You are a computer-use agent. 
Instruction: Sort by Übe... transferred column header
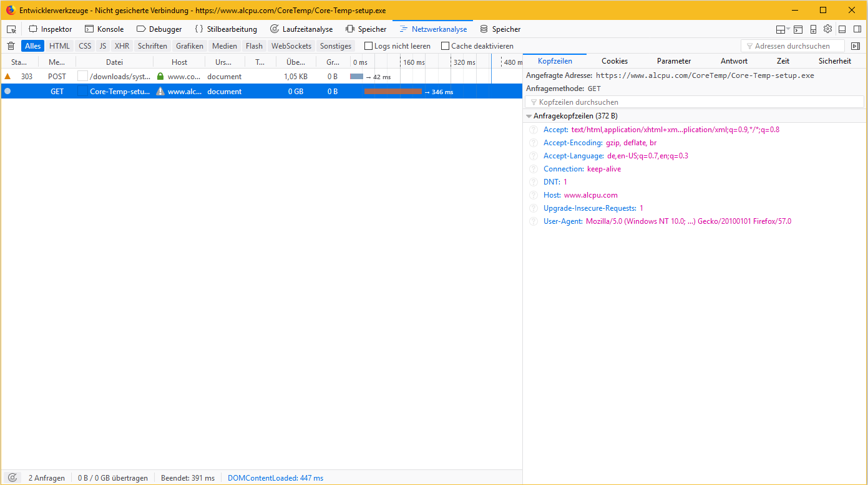tap(296, 62)
